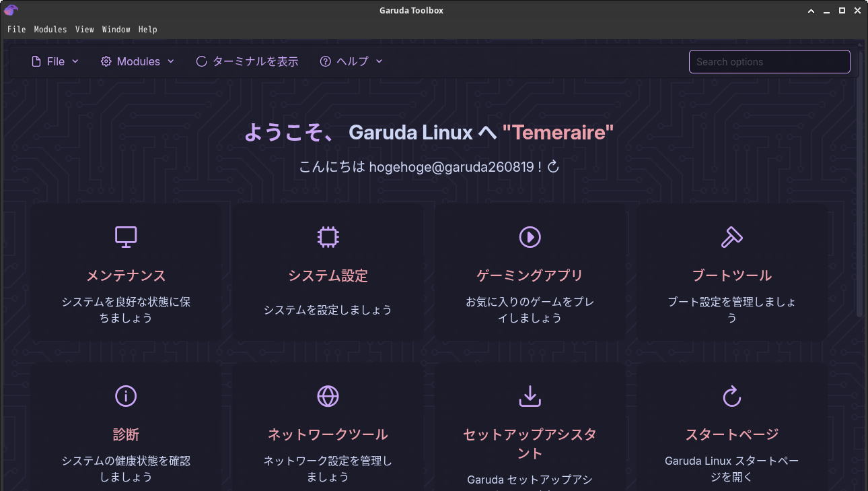868x491 pixels.
Task: Close the Garuda Toolbox window
Action: (857, 10)
